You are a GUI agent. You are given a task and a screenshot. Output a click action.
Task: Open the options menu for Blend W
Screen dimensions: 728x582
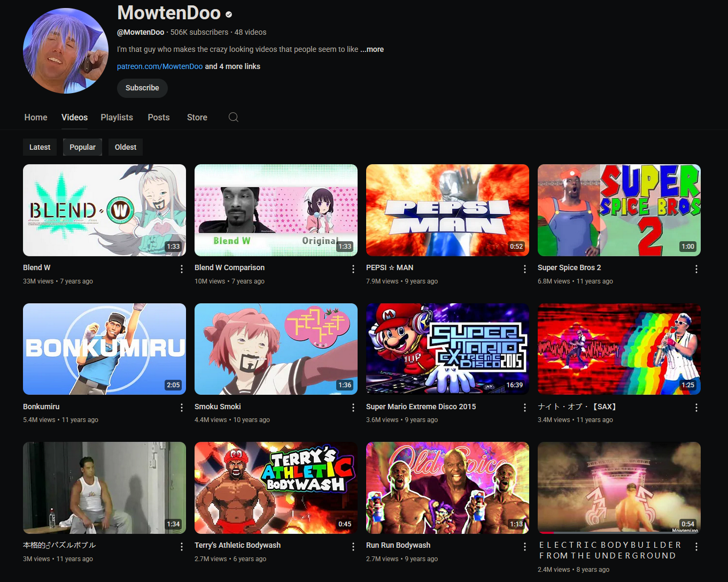click(x=182, y=269)
